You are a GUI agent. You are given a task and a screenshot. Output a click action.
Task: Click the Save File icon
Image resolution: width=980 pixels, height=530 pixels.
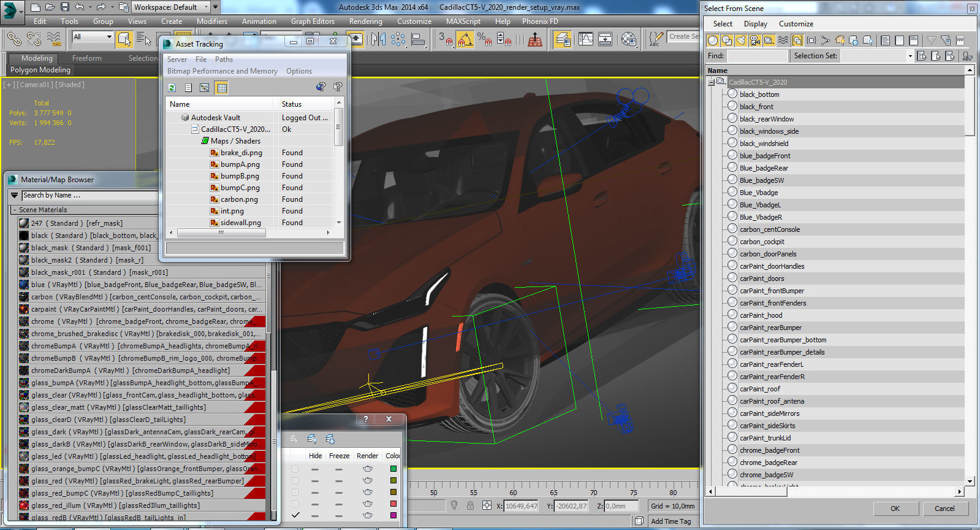[x=65, y=7]
